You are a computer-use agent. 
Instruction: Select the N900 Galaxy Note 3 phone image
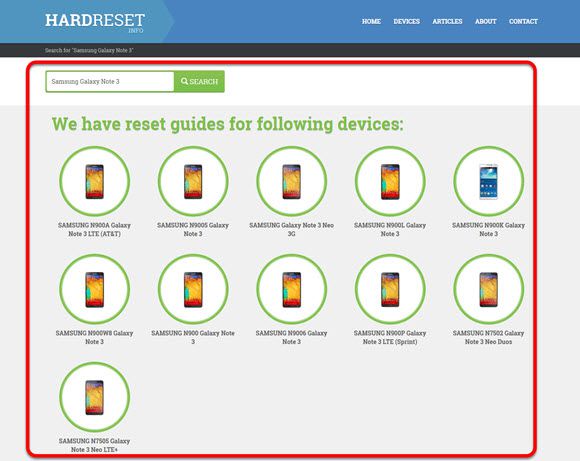click(x=193, y=289)
